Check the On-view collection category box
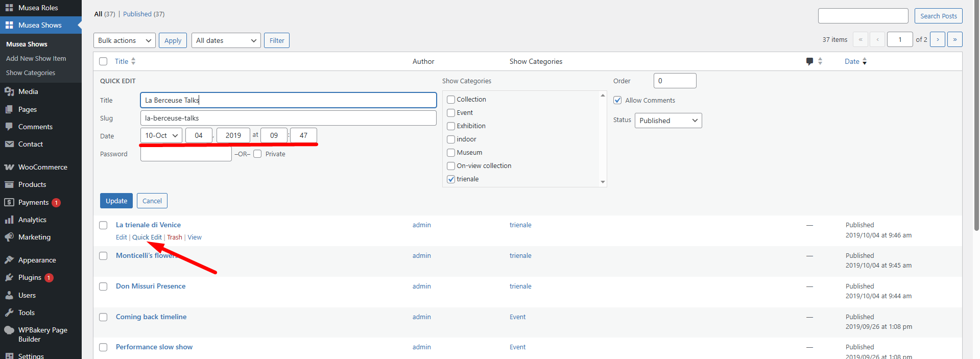980x359 pixels. coord(451,166)
